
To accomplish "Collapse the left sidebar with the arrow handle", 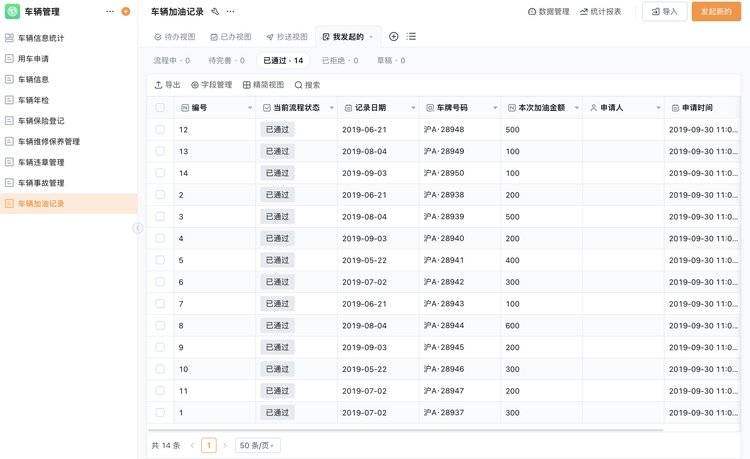I will [138, 228].
